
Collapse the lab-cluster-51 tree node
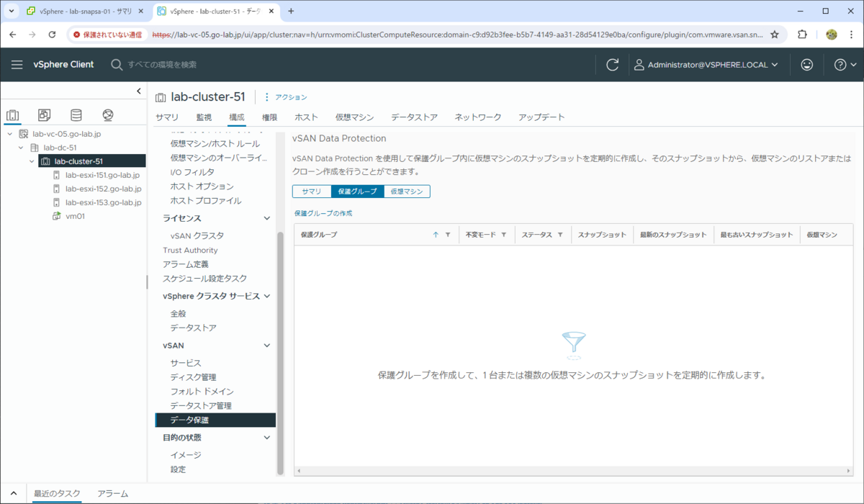(x=32, y=161)
